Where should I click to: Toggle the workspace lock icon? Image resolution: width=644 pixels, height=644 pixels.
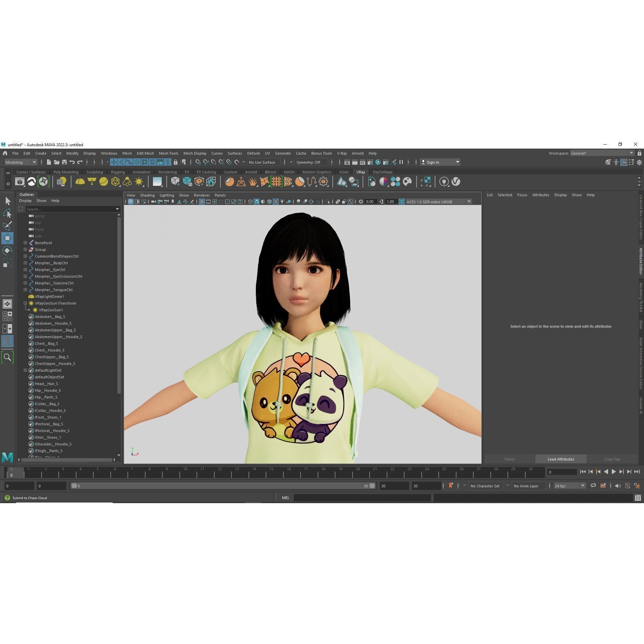point(639,153)
